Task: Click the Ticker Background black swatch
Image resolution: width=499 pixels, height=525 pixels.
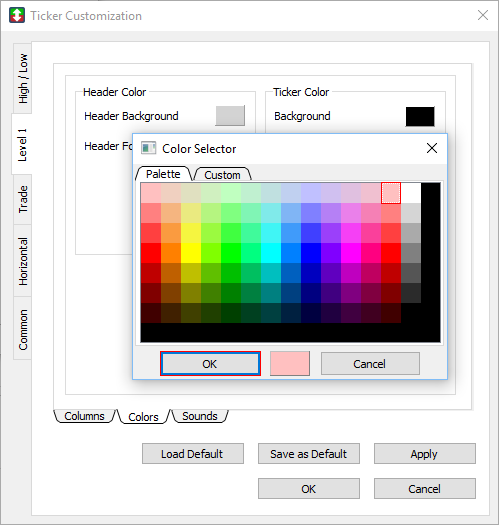Action: tap(420, 117)
